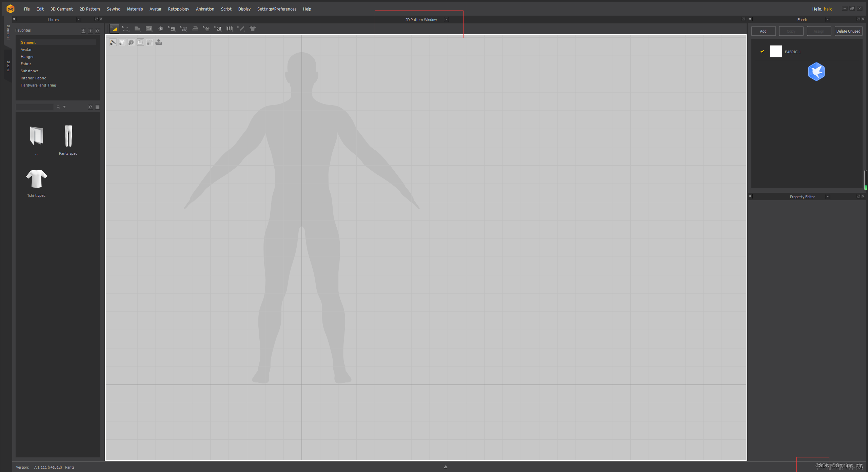Screen dimensions: 868x472
Task: Select the Transform Pattern tool
Action: (114, 29)
